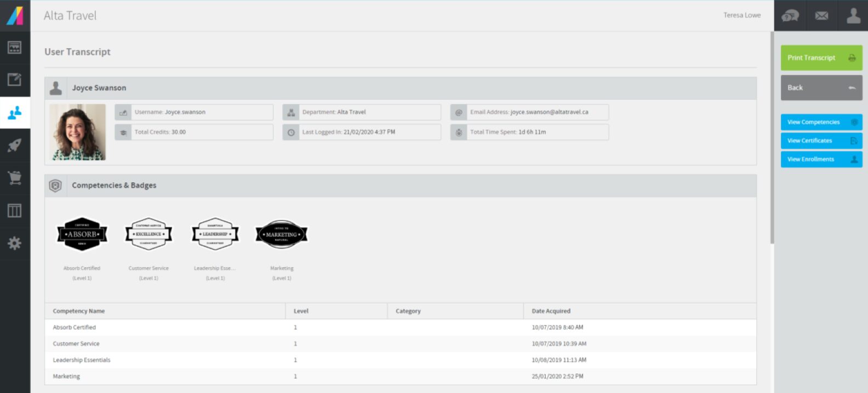Select the Users icon in sidebar

pos(15,113)
